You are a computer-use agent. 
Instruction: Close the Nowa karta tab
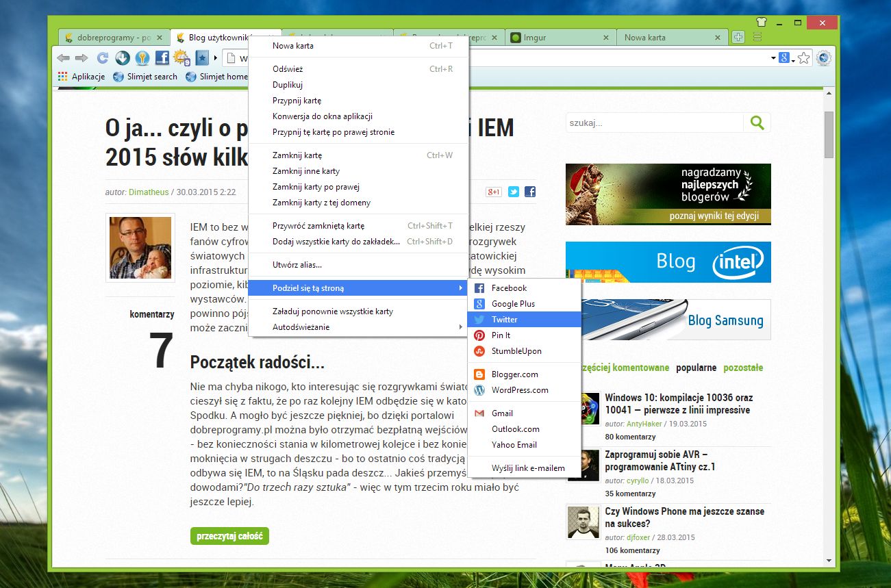[x=717, y=38]
